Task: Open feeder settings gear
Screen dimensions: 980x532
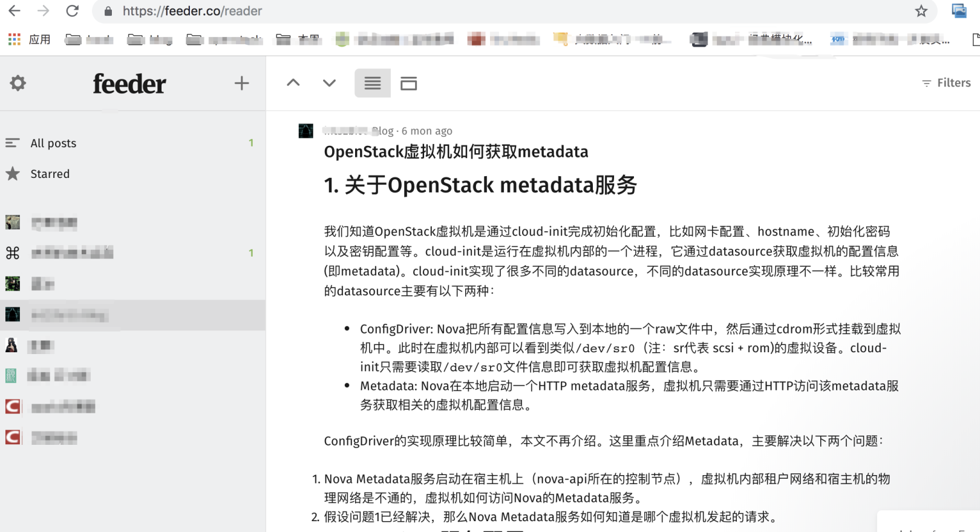Action: coord(18,83)
